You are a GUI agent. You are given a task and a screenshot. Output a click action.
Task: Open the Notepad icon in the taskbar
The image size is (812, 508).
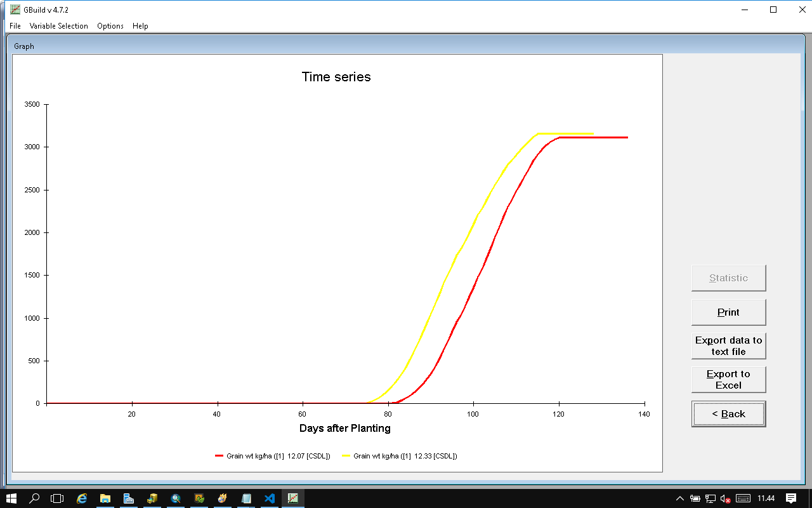click(x=246, y=498)
